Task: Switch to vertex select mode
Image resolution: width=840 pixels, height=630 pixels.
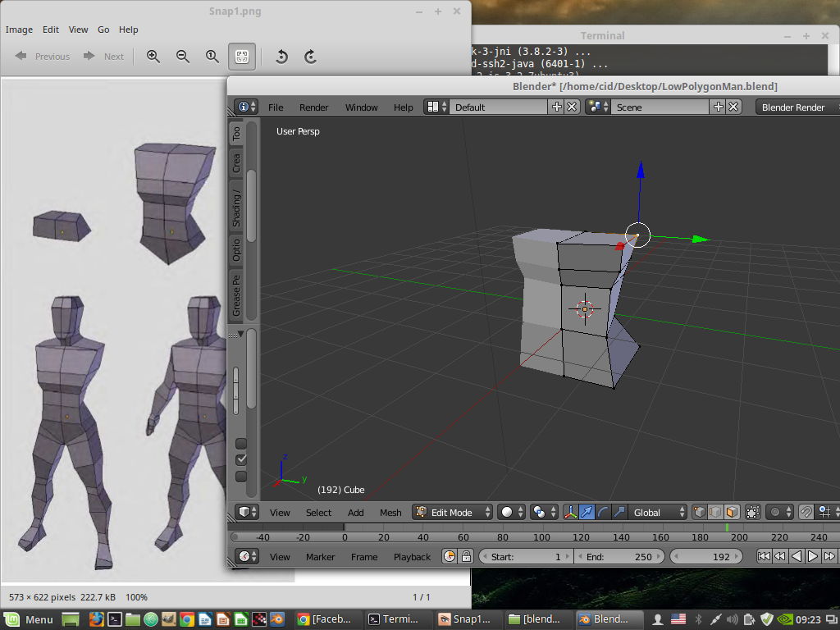Action: (699, 512)
